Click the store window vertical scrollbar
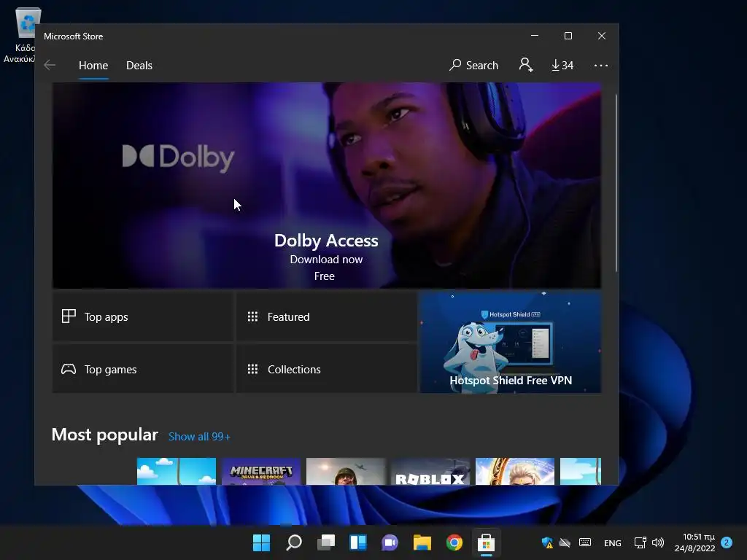The height and width of the screenshot is (560, 747). click(x=616, y=183)
